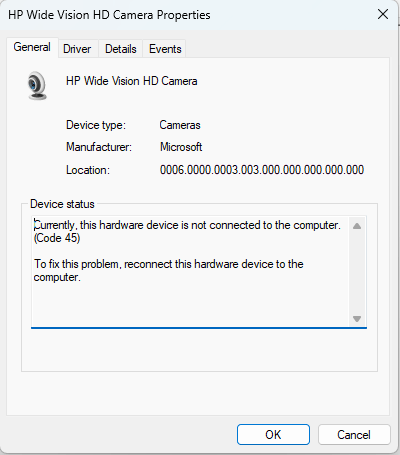View the Events tab
The image size is (400, 455).
point(165,49)
